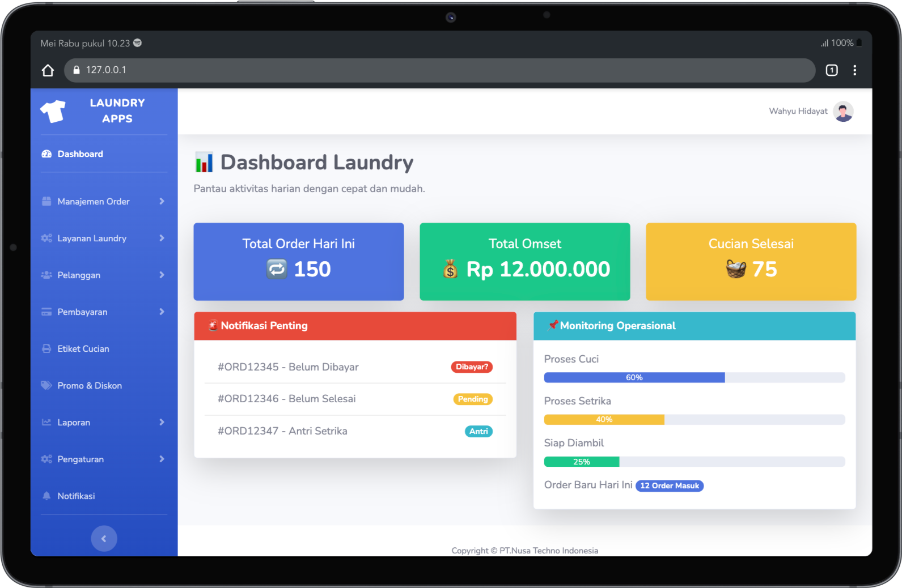Click the money bag icon in Total Omset
The height and width of the screenshot is (588, 902).
[x=450, y=269]
